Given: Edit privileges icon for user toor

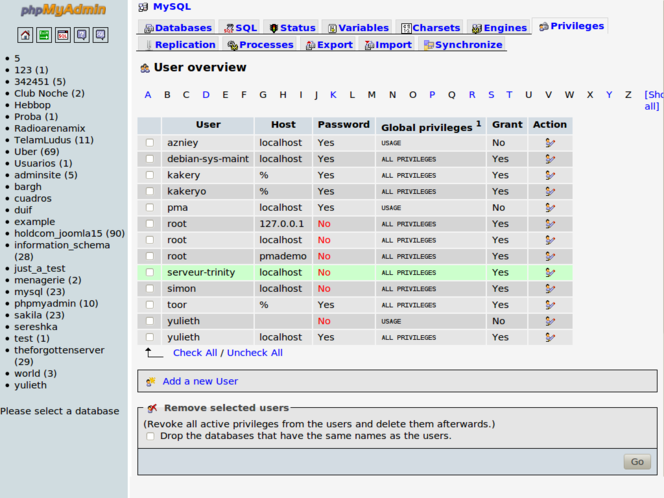Looking at the screenshot, I should pos(549,305).
